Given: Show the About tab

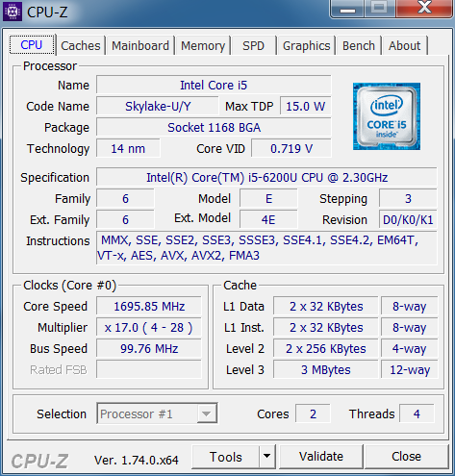Looking at the screenshot, I should click(404, 45).
